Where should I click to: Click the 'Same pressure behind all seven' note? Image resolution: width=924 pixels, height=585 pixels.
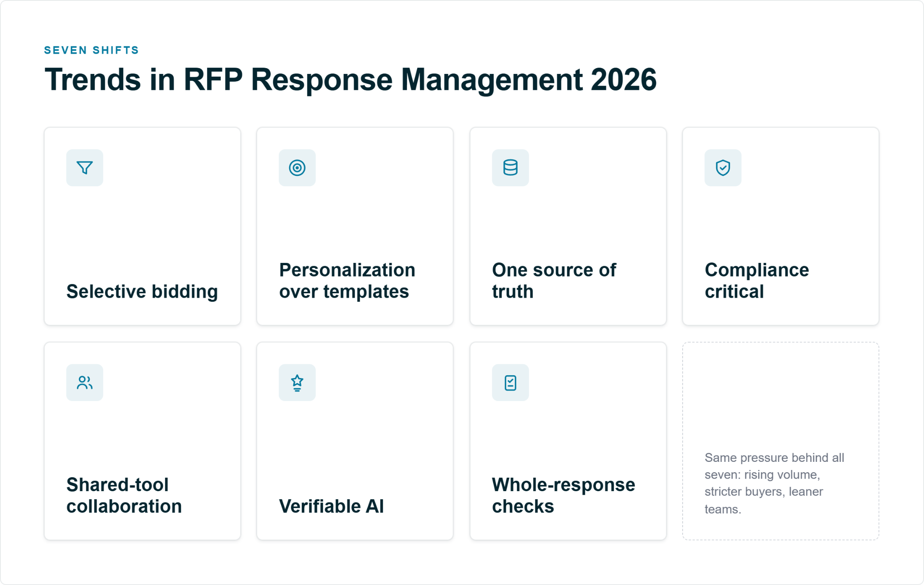[x=774, y=484]
